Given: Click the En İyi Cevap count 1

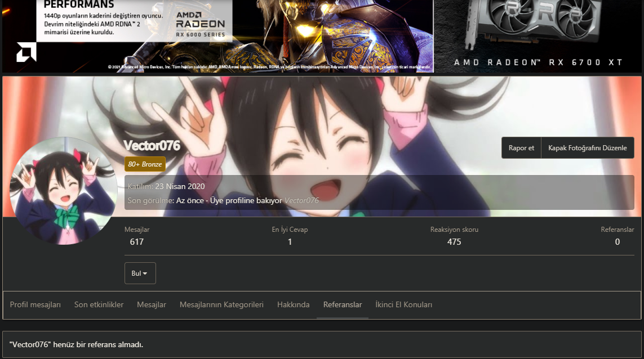Looking at the screenshot, I should (x=290, y=242).
